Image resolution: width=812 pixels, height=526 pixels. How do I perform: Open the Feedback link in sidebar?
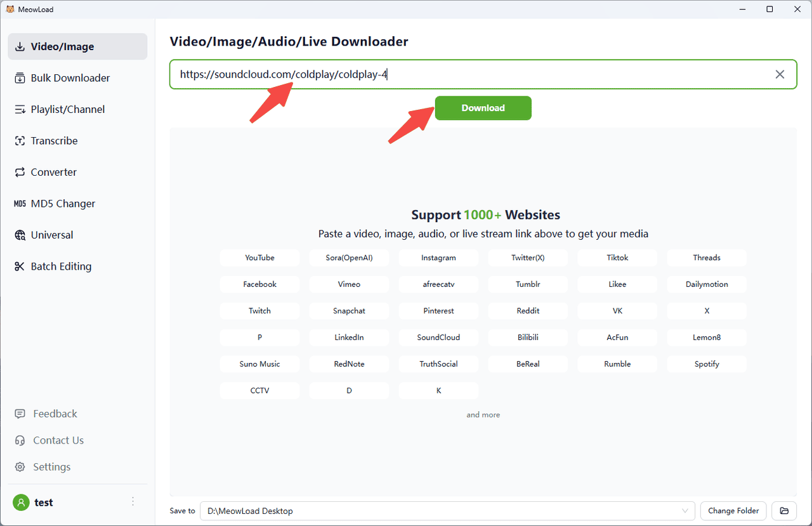pyautogui.click(x=55, y=414)
